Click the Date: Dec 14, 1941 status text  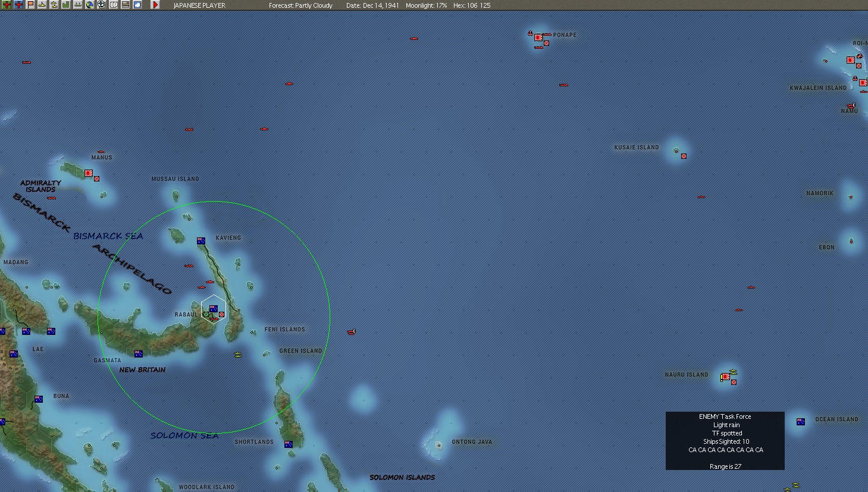[372, 5]
